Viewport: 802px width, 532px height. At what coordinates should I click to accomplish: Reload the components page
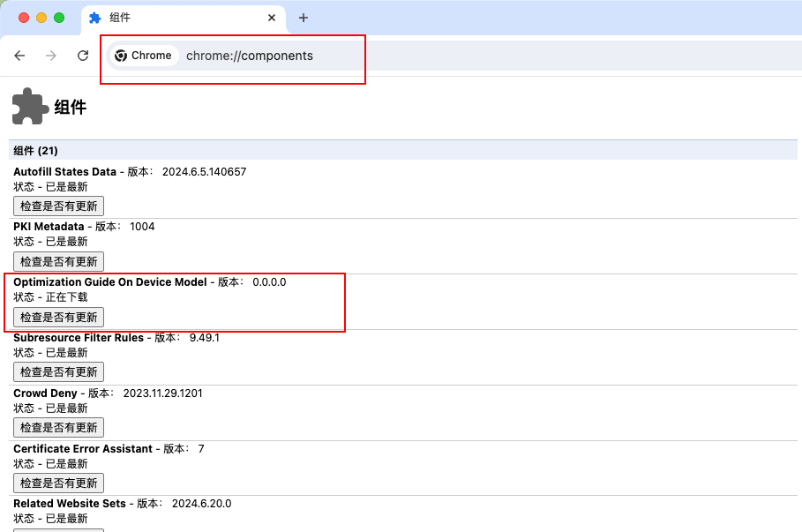click(83, 56)
